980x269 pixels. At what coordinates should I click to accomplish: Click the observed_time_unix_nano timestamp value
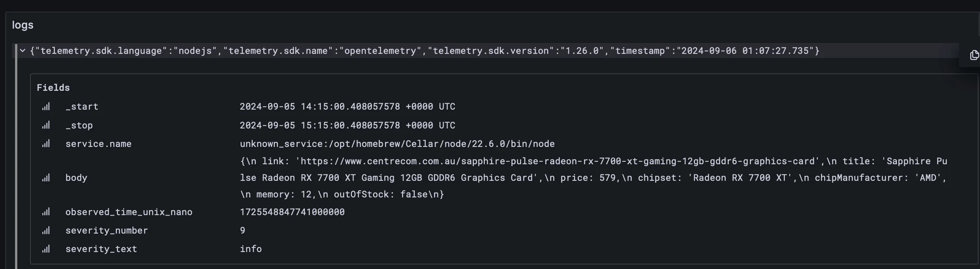click(292, 211)
